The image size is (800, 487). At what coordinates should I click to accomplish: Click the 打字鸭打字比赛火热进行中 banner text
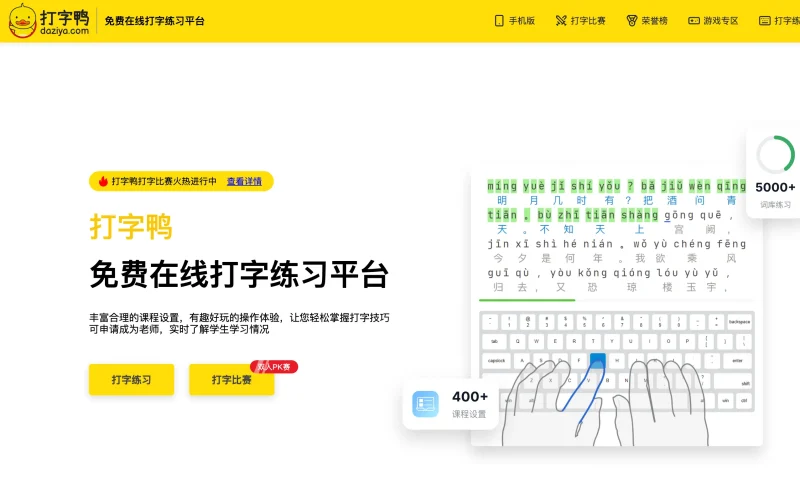pos(164,182)
